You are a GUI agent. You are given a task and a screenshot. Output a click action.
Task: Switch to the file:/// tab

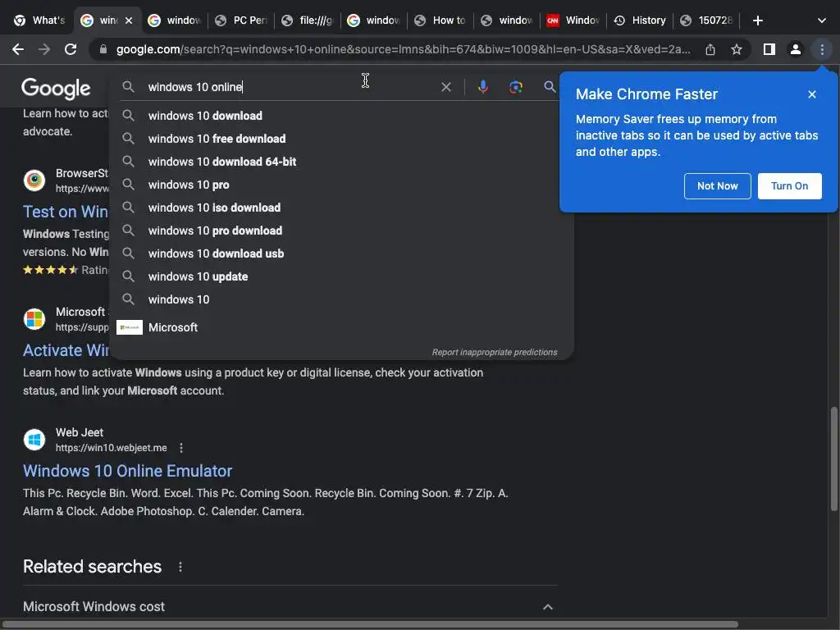[x=308, y=21]
